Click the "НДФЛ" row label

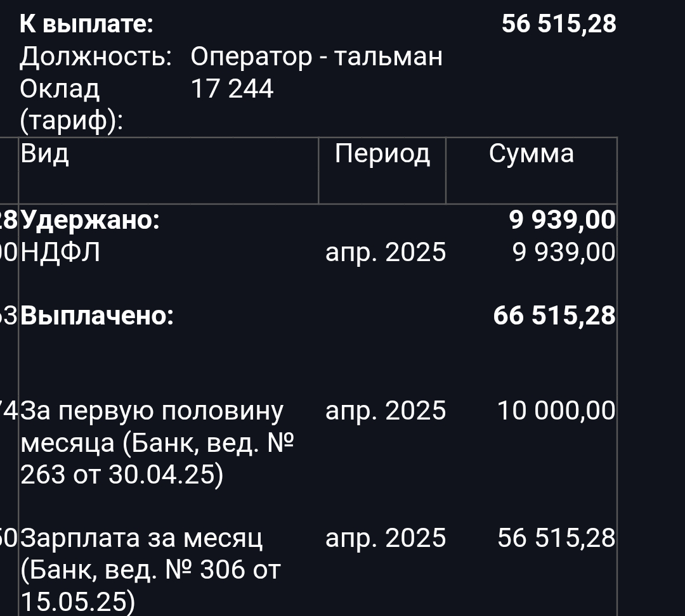pos(60,253)
